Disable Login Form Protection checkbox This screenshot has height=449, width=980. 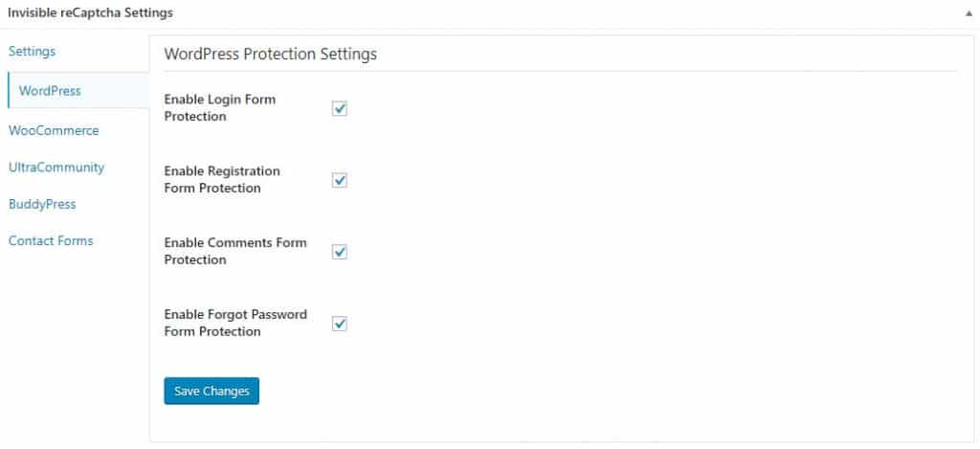pyautogui.click(x=340, y=109)
